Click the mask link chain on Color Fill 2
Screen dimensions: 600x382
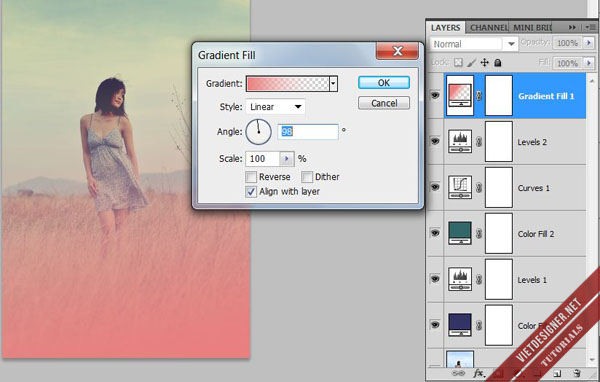tap(479, 234)
